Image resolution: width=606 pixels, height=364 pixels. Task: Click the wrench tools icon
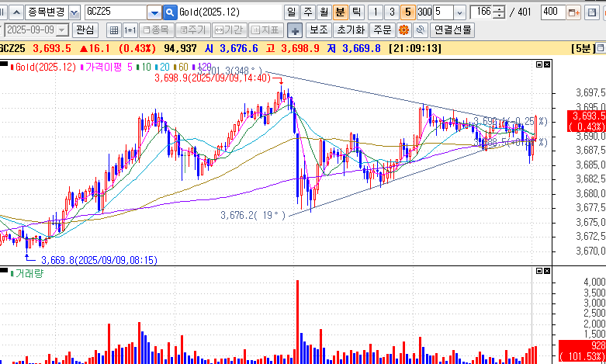pyautogui.click(x=420, y=30)
